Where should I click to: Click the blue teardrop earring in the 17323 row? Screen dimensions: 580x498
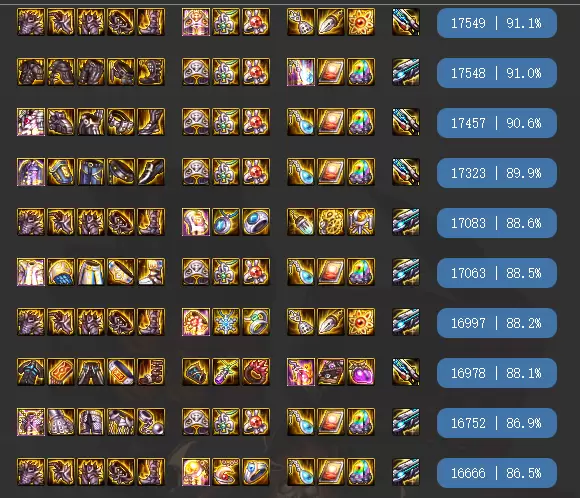(301, 172)
